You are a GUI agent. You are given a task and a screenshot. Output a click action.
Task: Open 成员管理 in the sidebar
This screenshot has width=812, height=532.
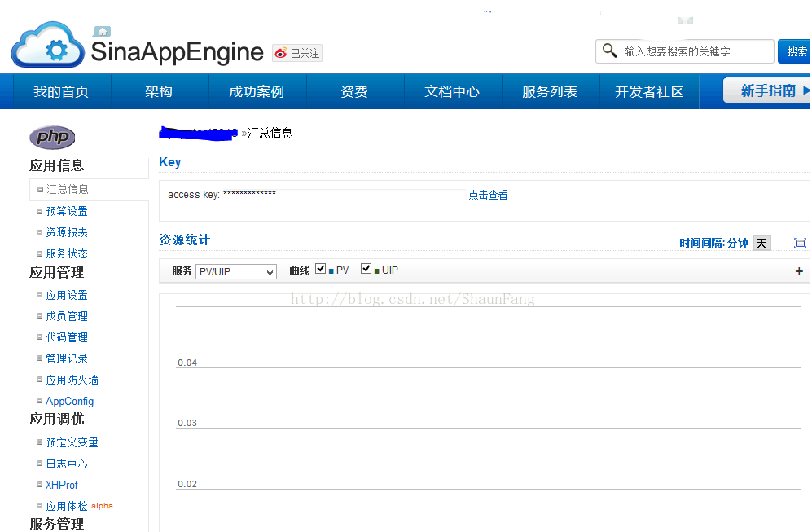[67, 316]
